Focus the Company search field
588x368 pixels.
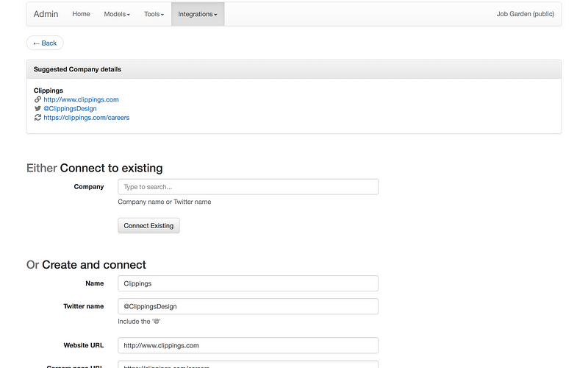pyautogui.click(x=248, y=187)
